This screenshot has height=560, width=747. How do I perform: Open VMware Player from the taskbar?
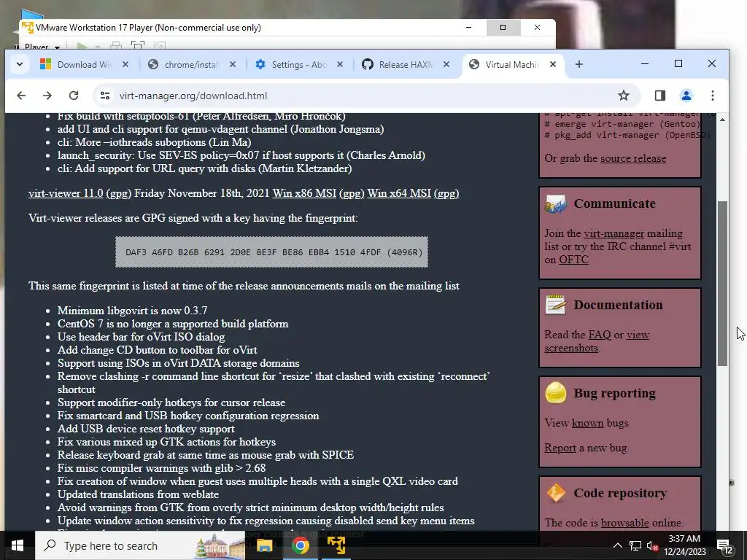pyautogui.click(x=336, y=545)
